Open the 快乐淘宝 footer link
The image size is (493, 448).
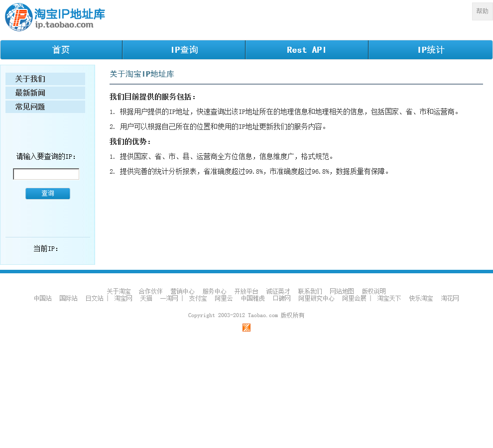coord(421,298)
